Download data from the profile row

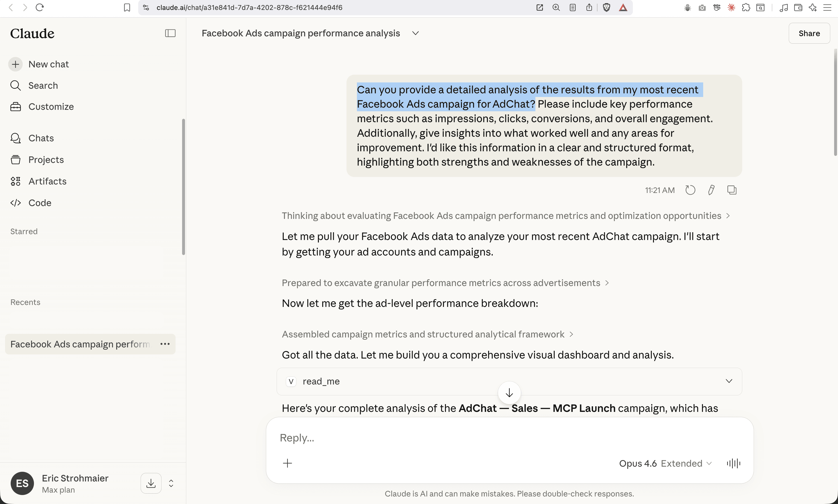pos(151,483)
